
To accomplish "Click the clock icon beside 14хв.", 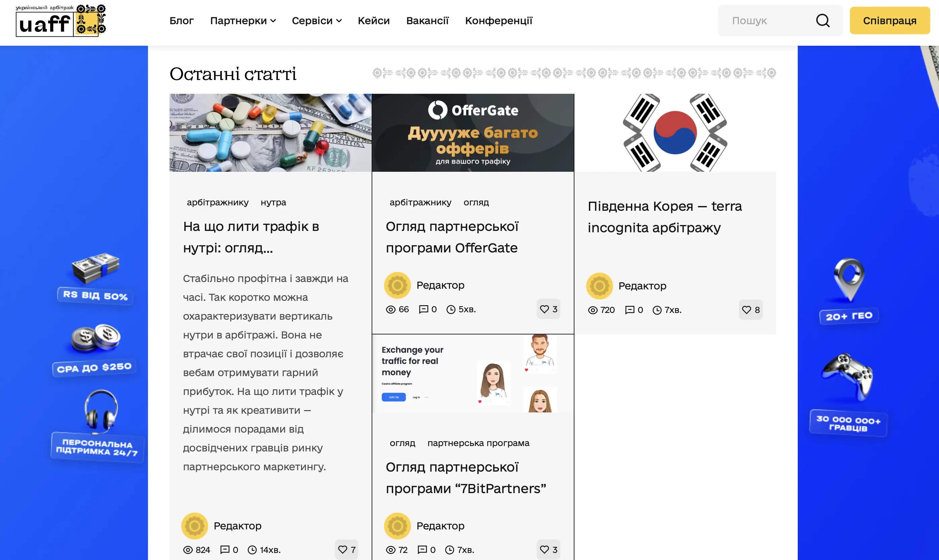I will 252,550.
